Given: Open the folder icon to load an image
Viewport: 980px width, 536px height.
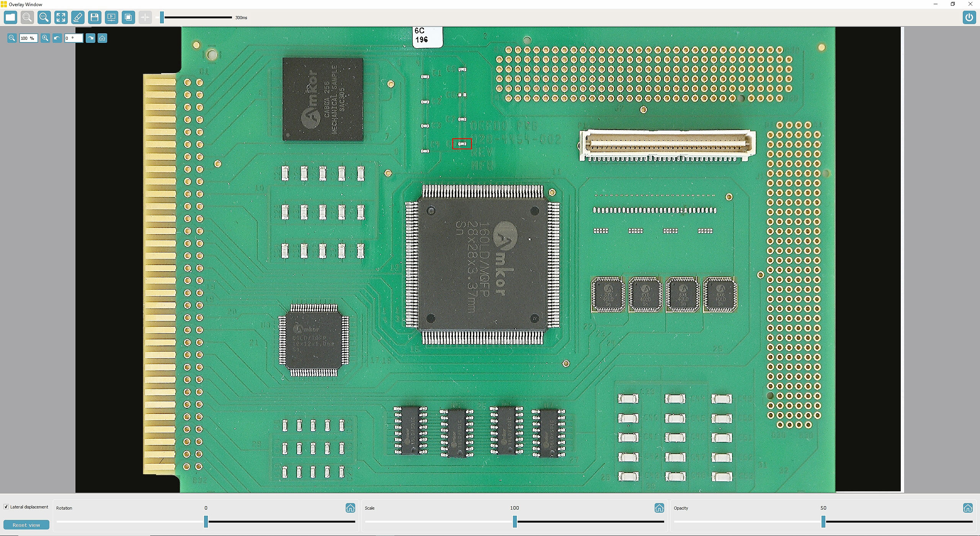Looking at the screenshot, I should [10, 17].
